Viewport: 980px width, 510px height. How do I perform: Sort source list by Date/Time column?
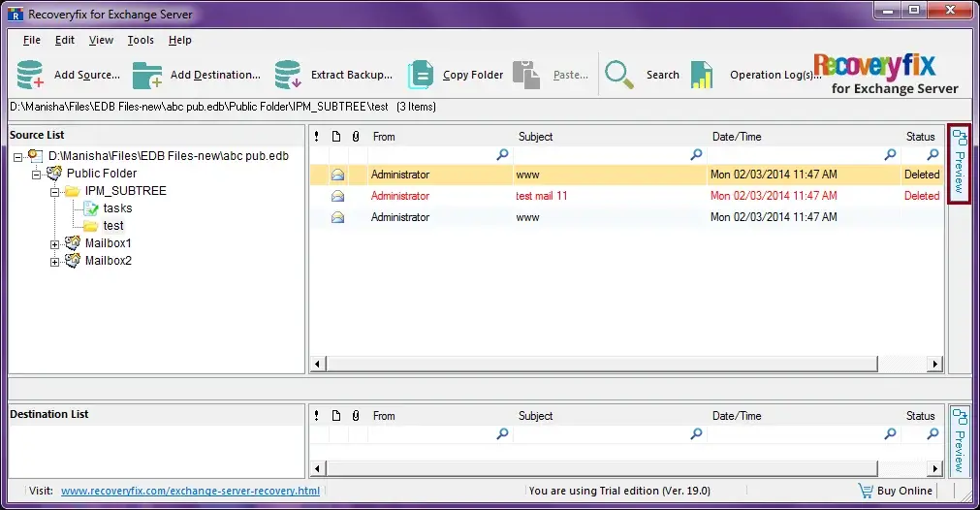click(x=737, y=137)
